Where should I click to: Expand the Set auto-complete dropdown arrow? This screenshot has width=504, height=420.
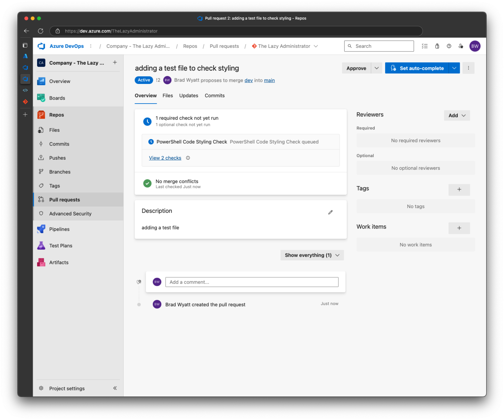454,68
